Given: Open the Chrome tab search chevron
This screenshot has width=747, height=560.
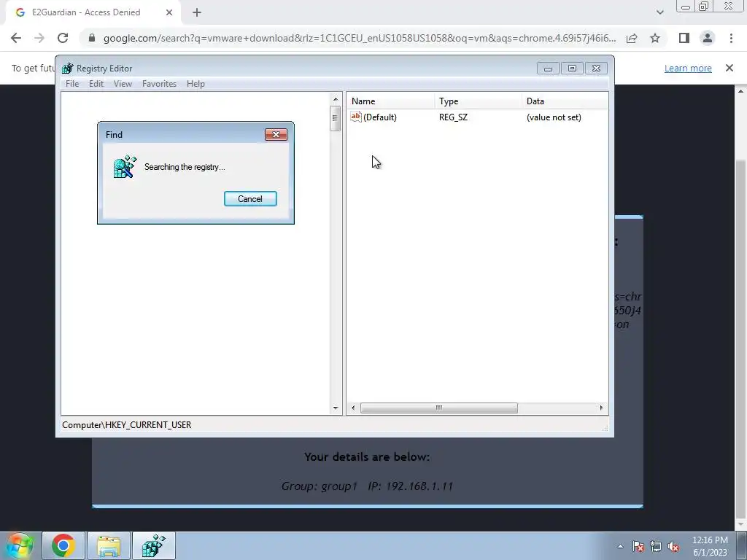Looking at the screenshot, I should click(x=659, y=12).
